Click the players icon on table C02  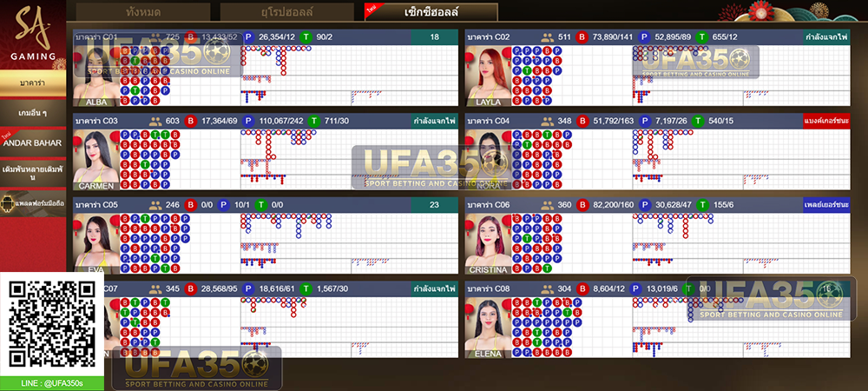click(547, 37)
